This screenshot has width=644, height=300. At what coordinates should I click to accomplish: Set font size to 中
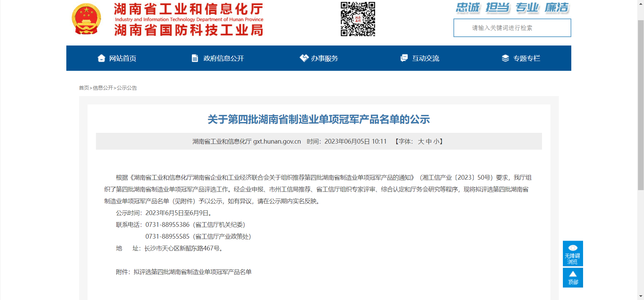(x=429, y=142)
